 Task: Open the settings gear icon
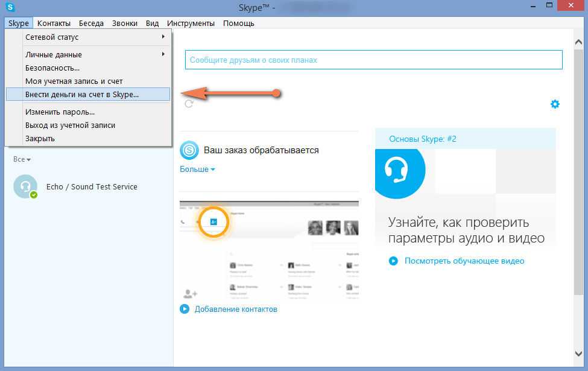point(555,104)
